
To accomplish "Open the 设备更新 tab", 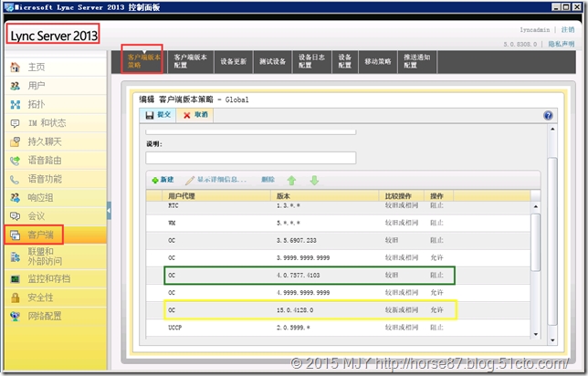I will 233,61.
